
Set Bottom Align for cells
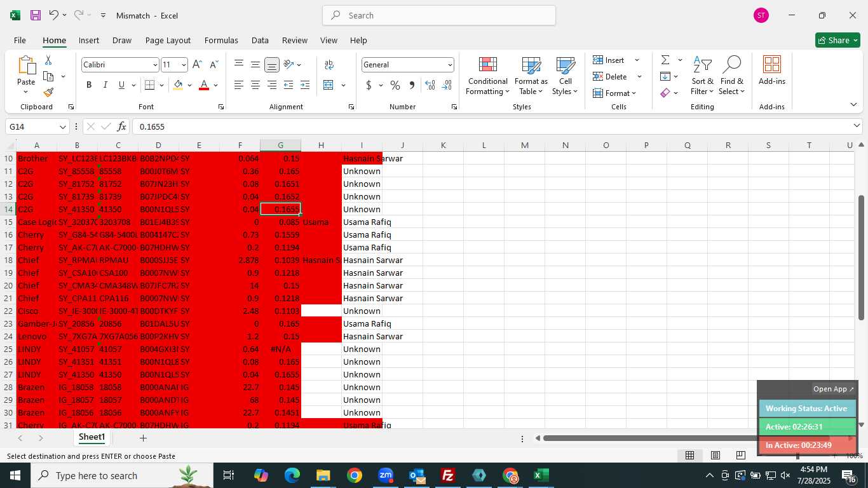(272, 65)
